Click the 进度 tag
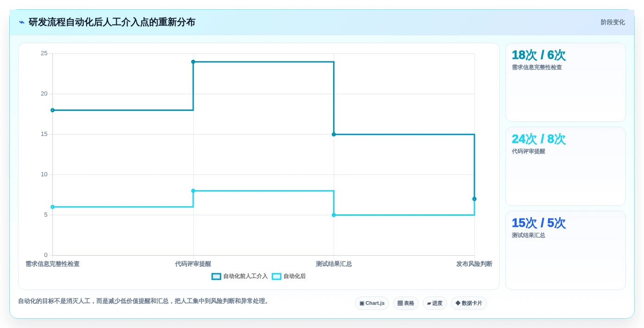This screenshot has height=328, width=644. tap(435, 303)
